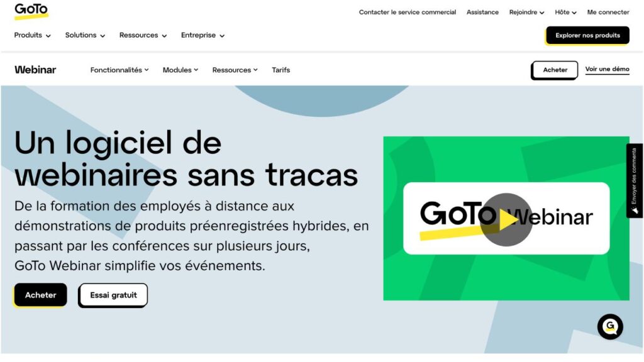Click the green GoTo Webinar video thumbnail
This screenshot has height=362, width=644.
tap(506, 218)
